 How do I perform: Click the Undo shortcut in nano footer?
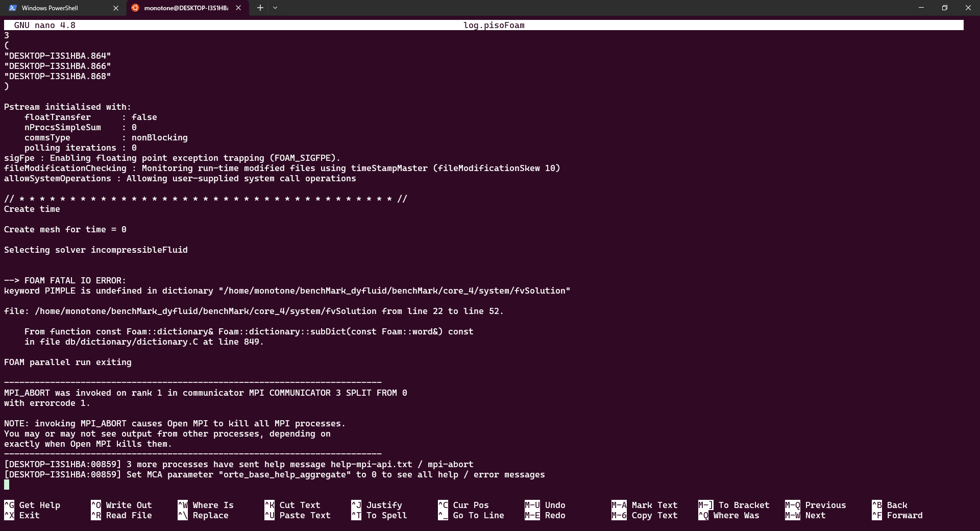coord(555,505)
